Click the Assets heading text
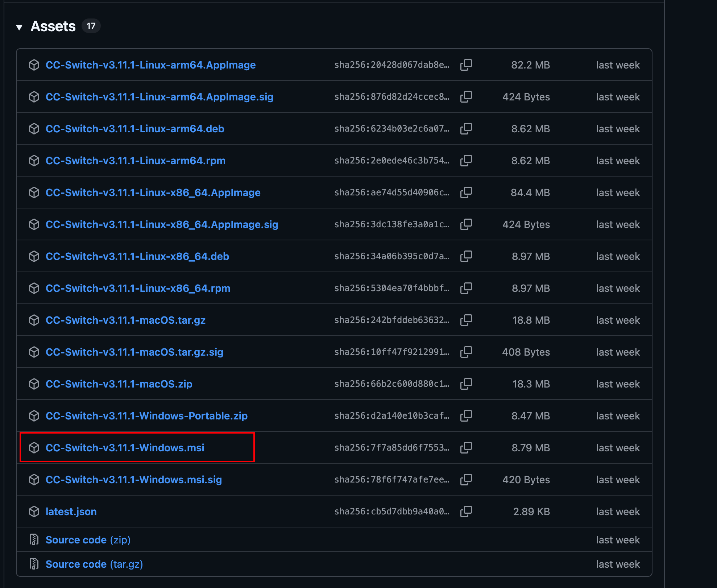 point(53,26)
